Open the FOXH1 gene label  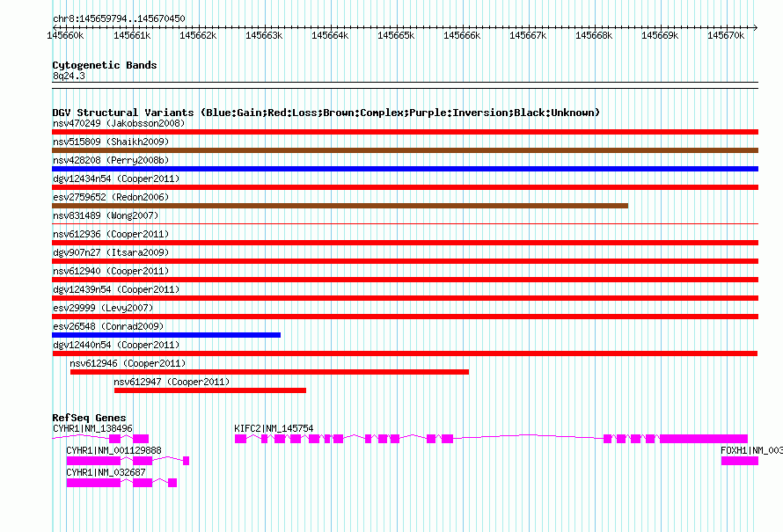[751, 450]
